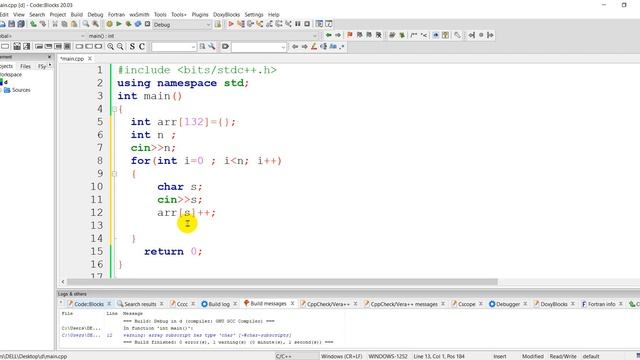This screenshot has width=640, height=360.
Task: Click the Build gear icon
Action: click(x=109, y=24)
